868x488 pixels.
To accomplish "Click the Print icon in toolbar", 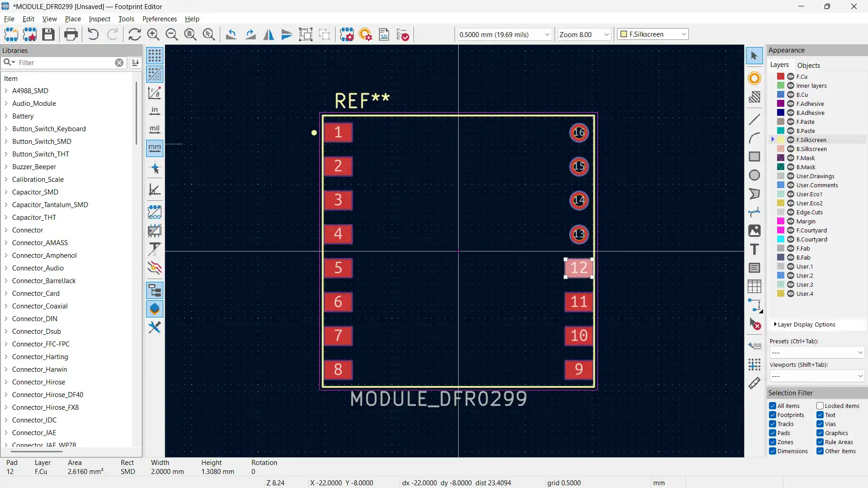I will pos(71,34).
